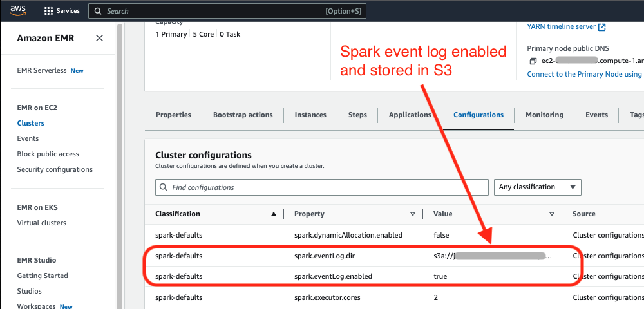The width and height of the screenshot is (644, 309).
Task: Open Events under EMR on EC2
Action: pyautogui.click(x=28, y=138)
